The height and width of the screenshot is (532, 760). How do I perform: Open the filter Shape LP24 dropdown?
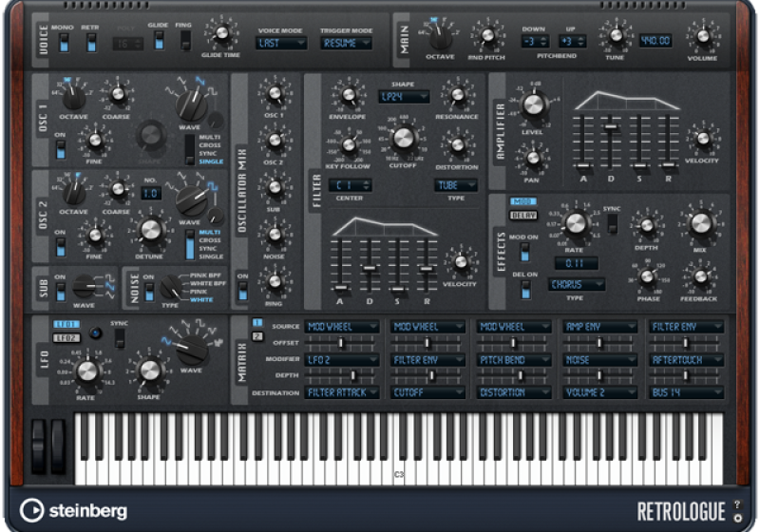[x=403, y=96]
